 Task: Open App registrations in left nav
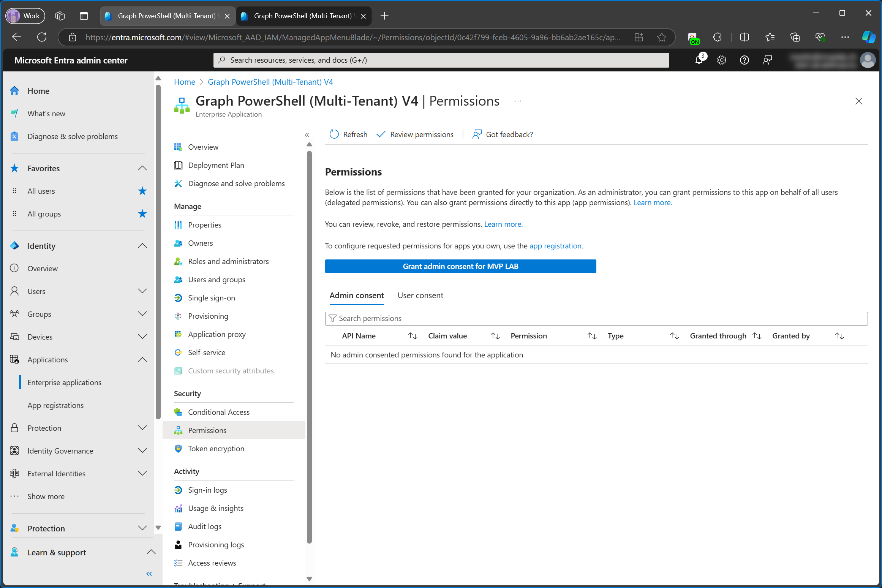coord(55,405)
